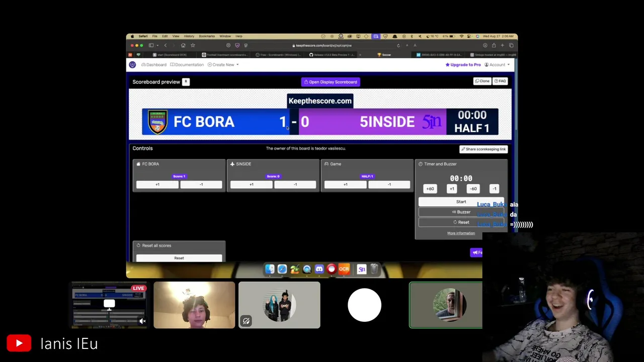This screenshot has height=362, width=644.
Task: Open the Documentation page
Action: [x=187, y=64]
